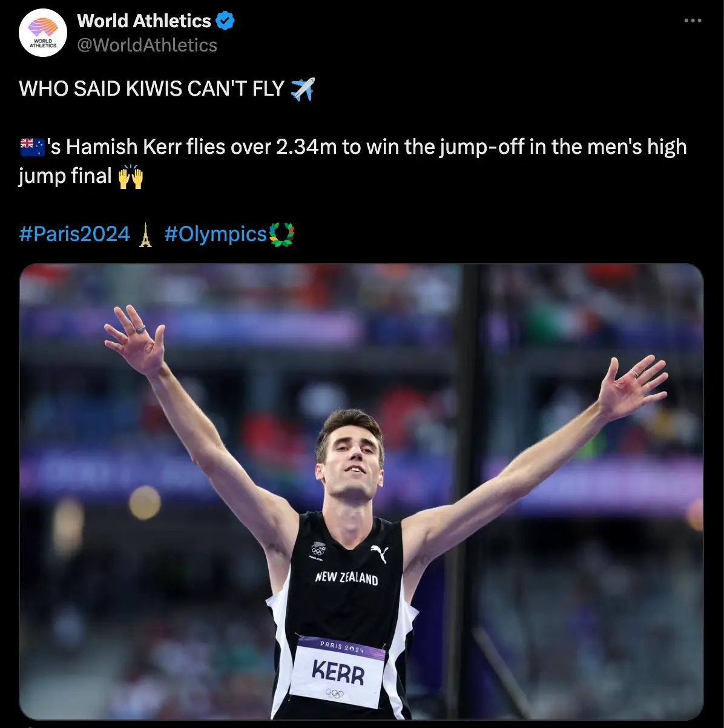Click the "WHO SAID KIWIS CAN'T FLY" text
The height and width of the screenshot is (728, 724).
(151, 89)
